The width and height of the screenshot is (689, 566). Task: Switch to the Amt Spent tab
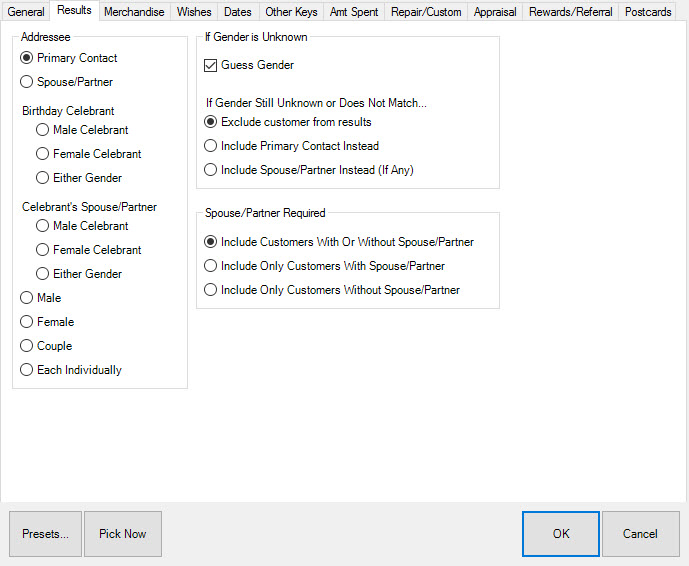click(x=354, y=12)
